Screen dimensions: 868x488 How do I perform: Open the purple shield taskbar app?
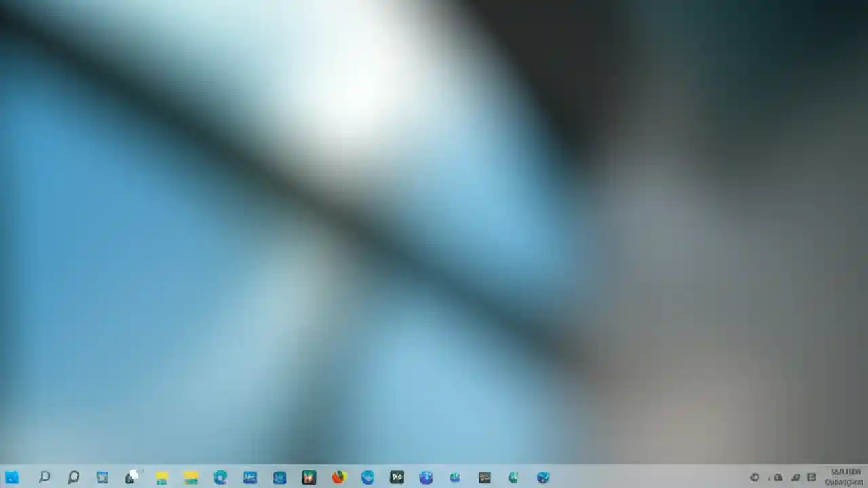coord(426,477)
